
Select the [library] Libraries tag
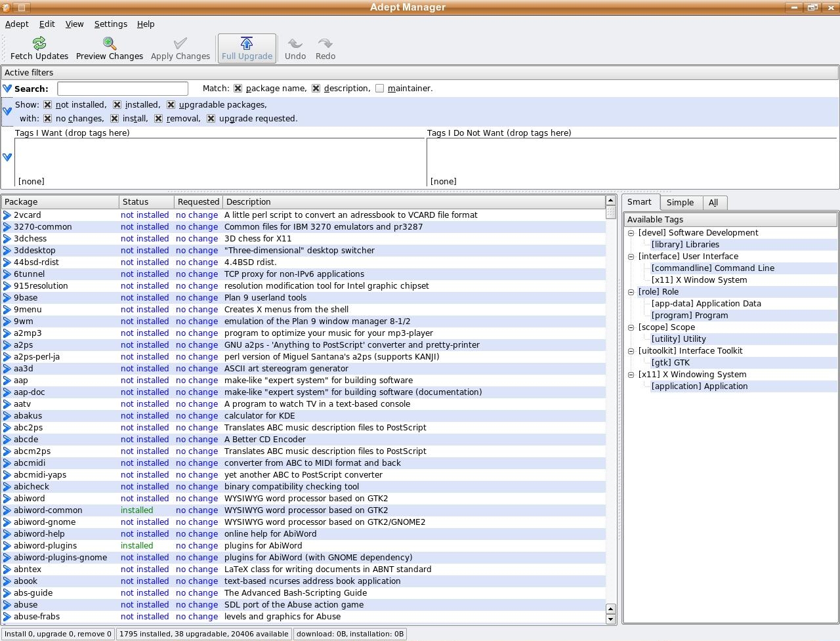685,245
